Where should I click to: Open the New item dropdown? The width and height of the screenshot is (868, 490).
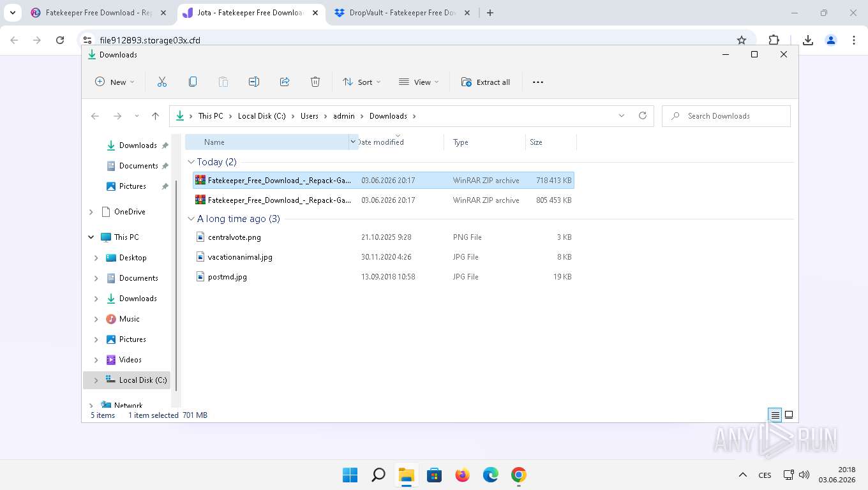pos(115,82)
